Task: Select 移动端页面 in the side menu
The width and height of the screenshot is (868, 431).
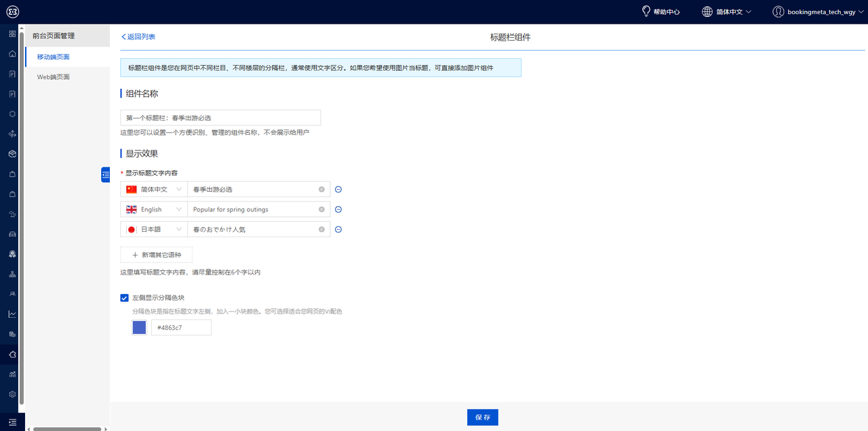Action: click(x=54, y=57)
